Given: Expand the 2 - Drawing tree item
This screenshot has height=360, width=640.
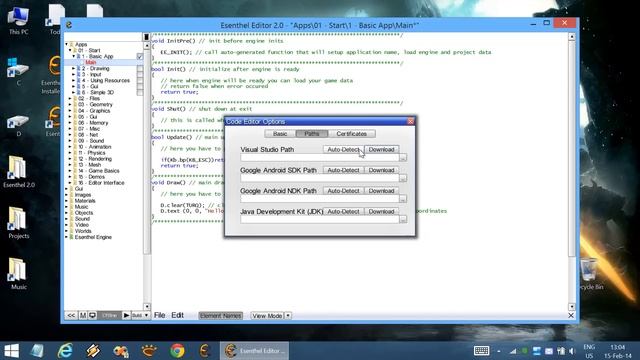Looking at the screenshot, I should (74, 69).
